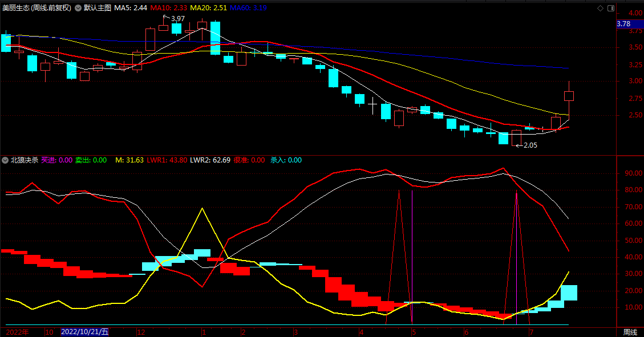Click the 90.00 indicator axis label

pyautogui.click(x=634, y=173)
